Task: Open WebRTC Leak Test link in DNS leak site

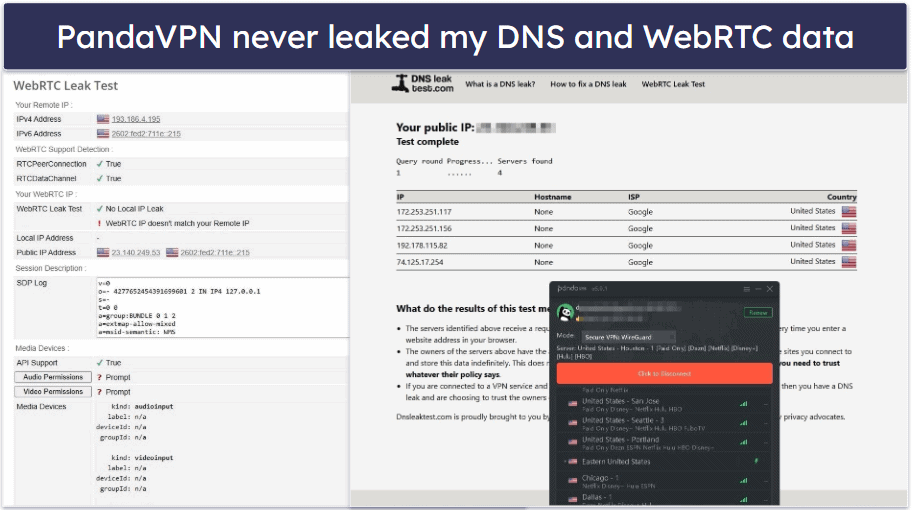Action: pos(673,84)
